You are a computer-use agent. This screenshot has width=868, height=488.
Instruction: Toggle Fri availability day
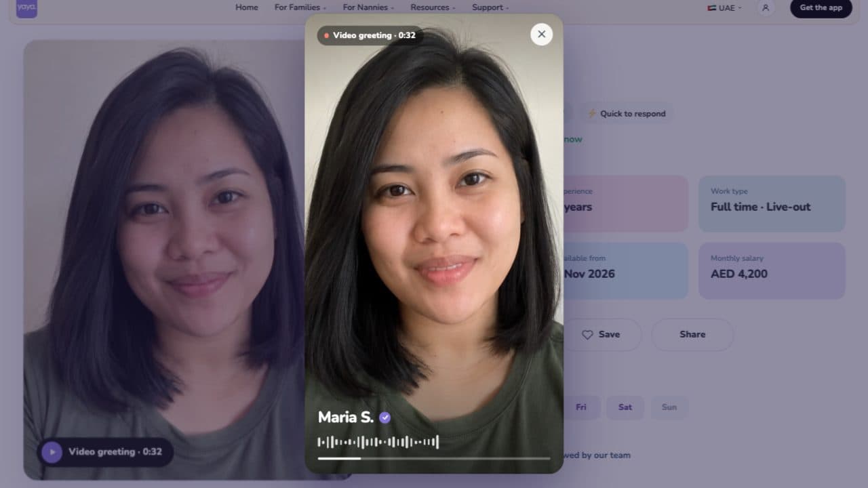tap(581, 407)
